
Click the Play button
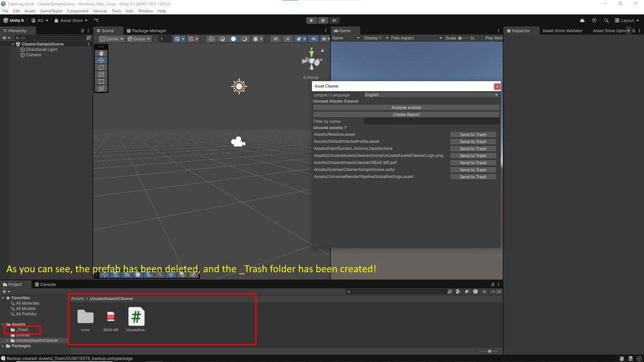click(311, 20)
